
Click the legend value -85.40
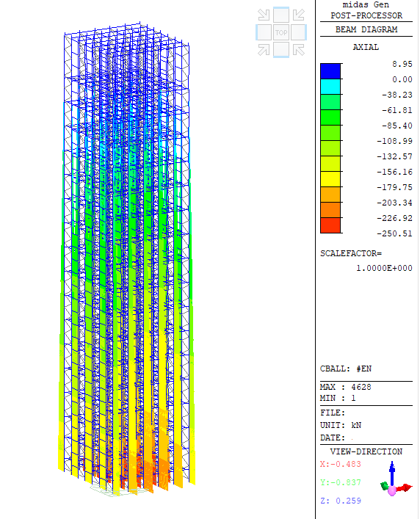click(397, 126)
